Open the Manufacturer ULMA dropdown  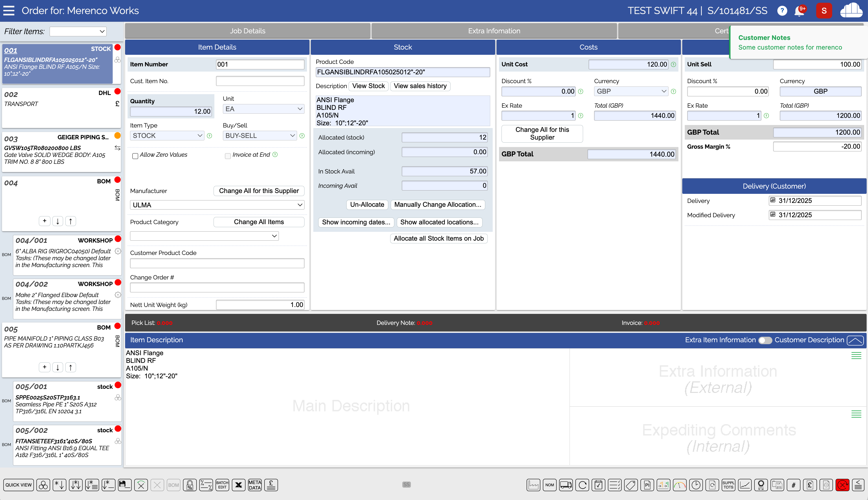point(217,205)
